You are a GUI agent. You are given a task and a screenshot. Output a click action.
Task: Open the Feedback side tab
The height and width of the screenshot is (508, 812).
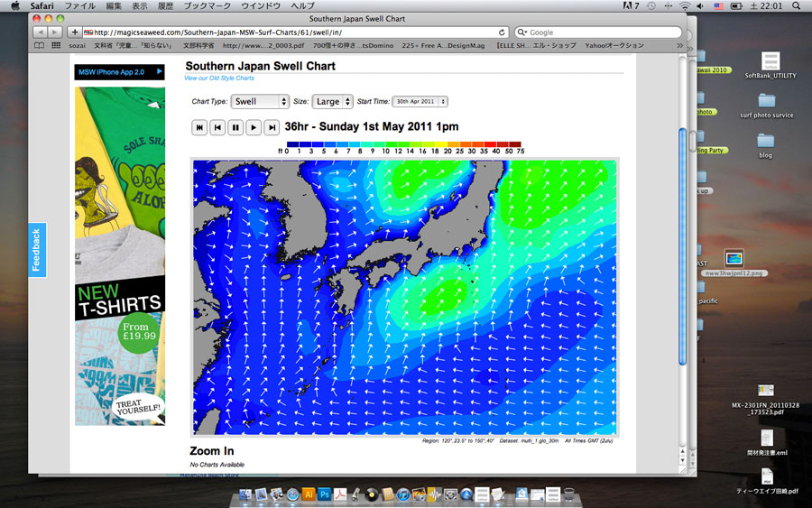tap(37, 250)
